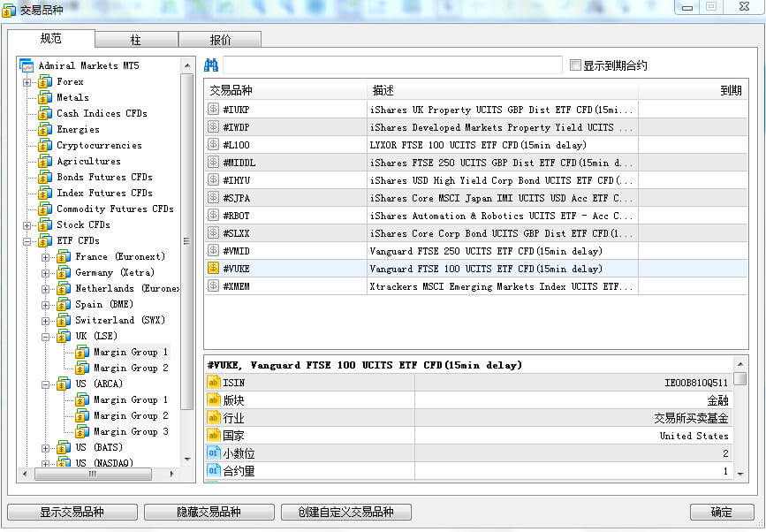
Task: Expand the Switzerland (SWX) node
Action: pos(45,321)
